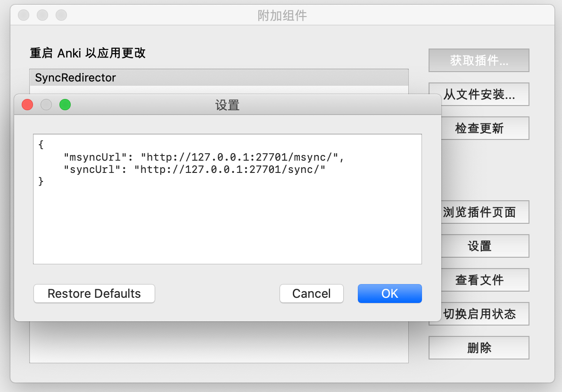562x392 pixels.
Task: Close the 设置 dialog with red button
Action: 27,105
